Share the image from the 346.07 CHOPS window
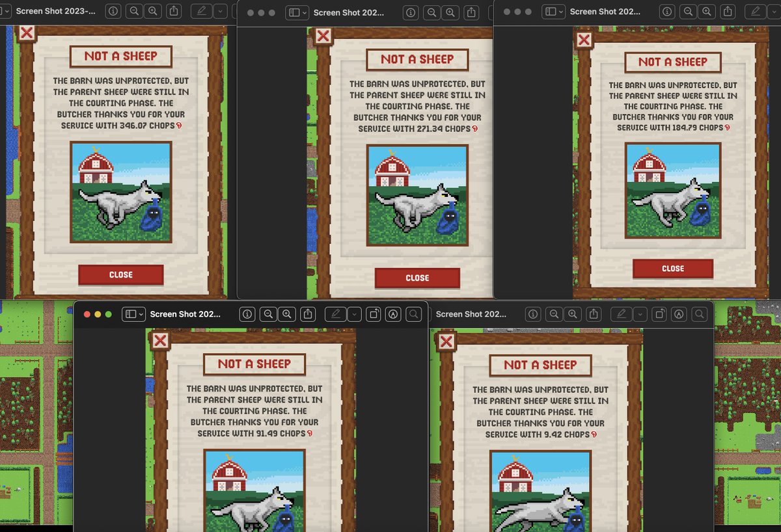Viewport: 781px width, 532px height. point(174,11)
